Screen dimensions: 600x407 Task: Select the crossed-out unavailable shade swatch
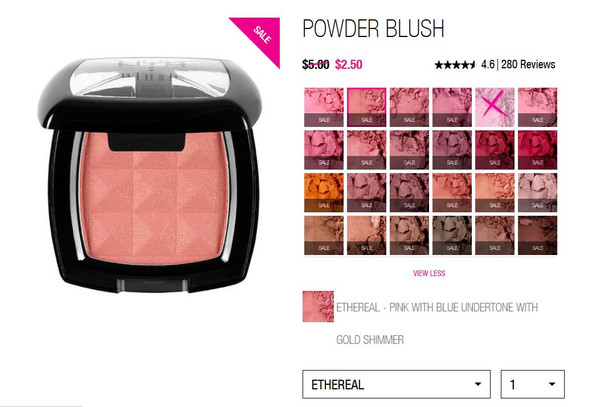click(x=495, y=107)
